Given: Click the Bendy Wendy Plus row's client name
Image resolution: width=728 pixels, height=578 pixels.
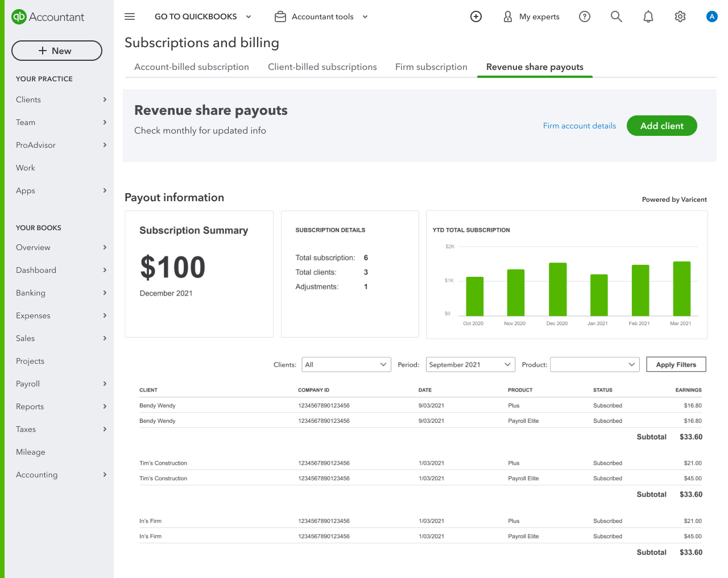Looking at the screenshot, I should [158, 405].
